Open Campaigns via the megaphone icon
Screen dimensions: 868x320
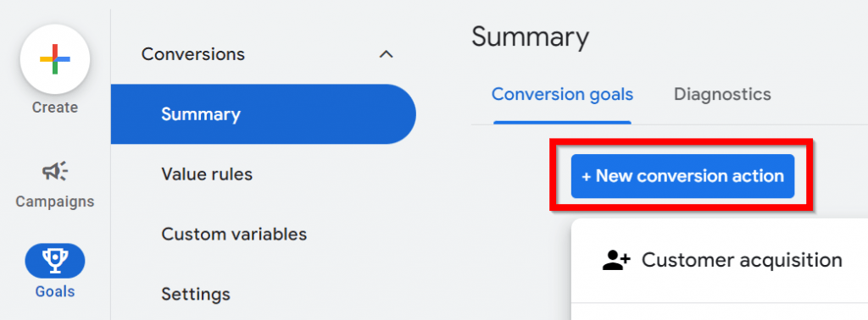pos(55,173)
